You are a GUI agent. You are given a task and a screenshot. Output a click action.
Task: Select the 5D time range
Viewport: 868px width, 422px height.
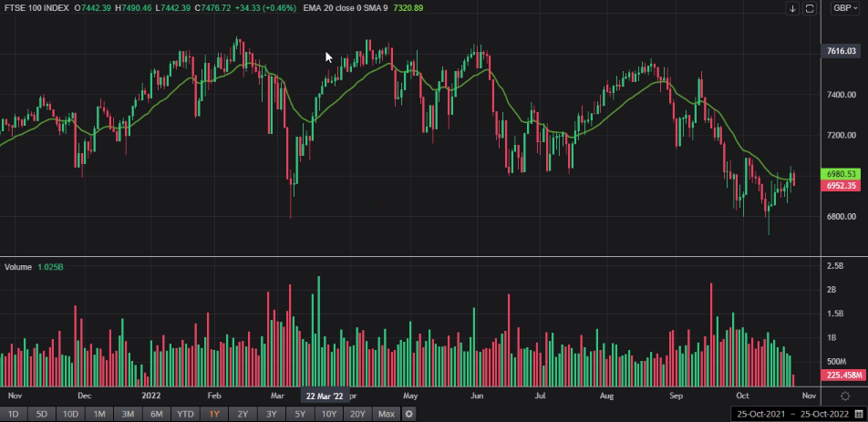coord(42,414)
